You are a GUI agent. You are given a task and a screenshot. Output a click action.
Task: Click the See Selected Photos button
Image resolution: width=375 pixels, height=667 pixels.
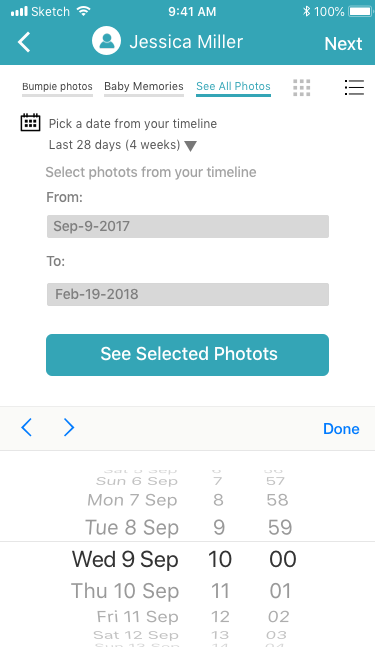(x=188, y=355)
